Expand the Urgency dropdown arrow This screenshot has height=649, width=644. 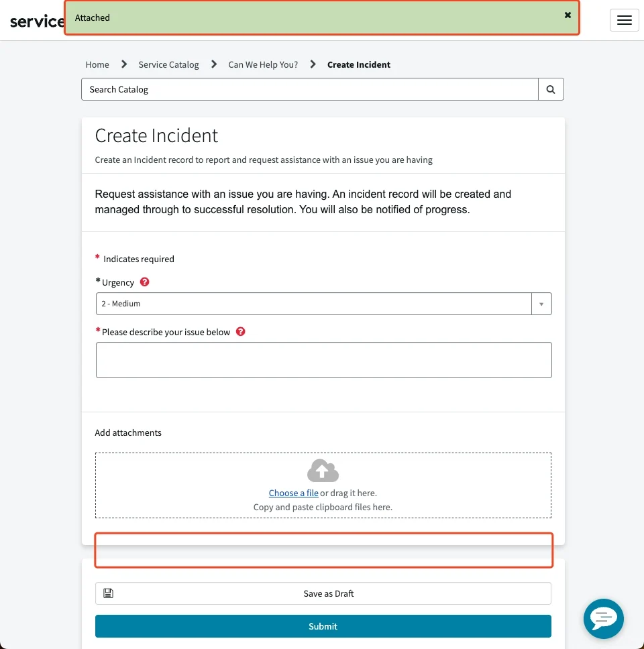click(541, 304)
